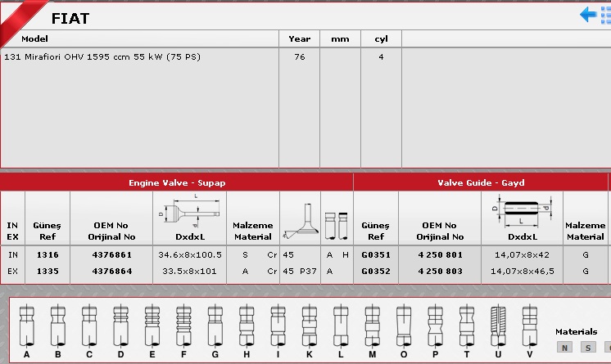
Task: Click the S materials button
Action: point(586,348)
